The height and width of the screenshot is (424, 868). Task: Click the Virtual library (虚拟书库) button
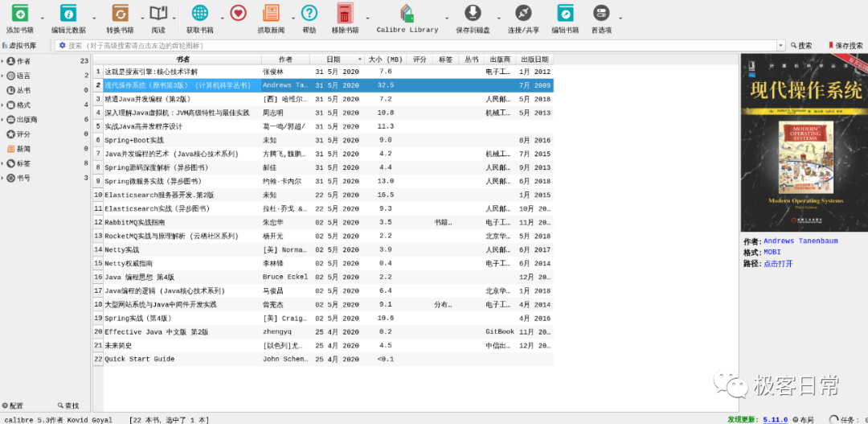[19, 45]
